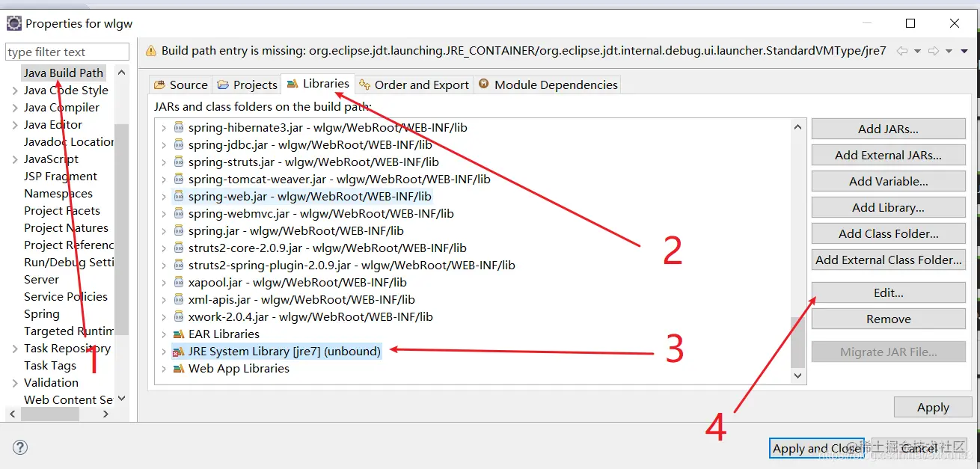This screenshot has height=469, width=980.
Task: Click the struts2-core-2.0.9.jar jar icon
Action: click(179, 248)
